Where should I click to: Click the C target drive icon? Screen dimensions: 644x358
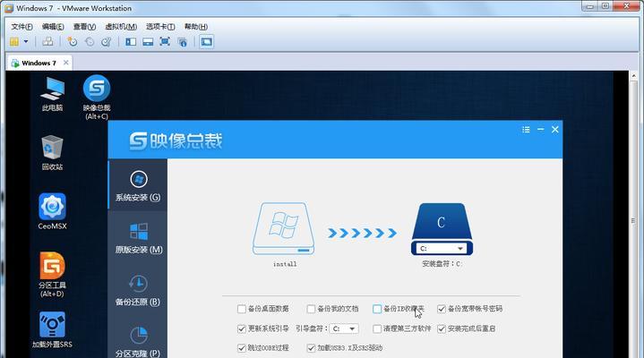pos(442,229)
